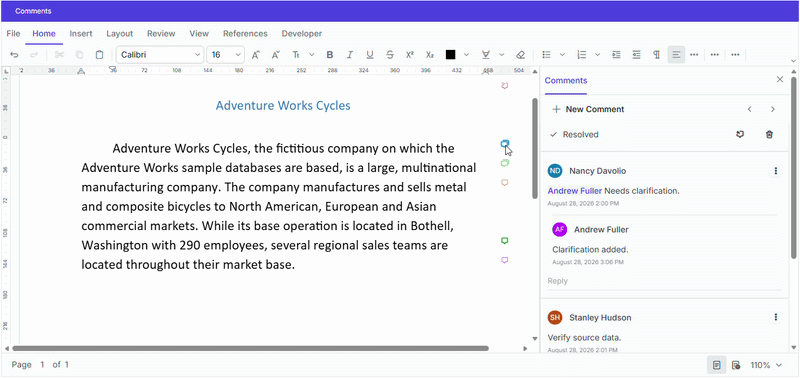The height and width of the screenshot is (378, 800).
Task: Toggle subscript formatting
Action: click(430, 55)
